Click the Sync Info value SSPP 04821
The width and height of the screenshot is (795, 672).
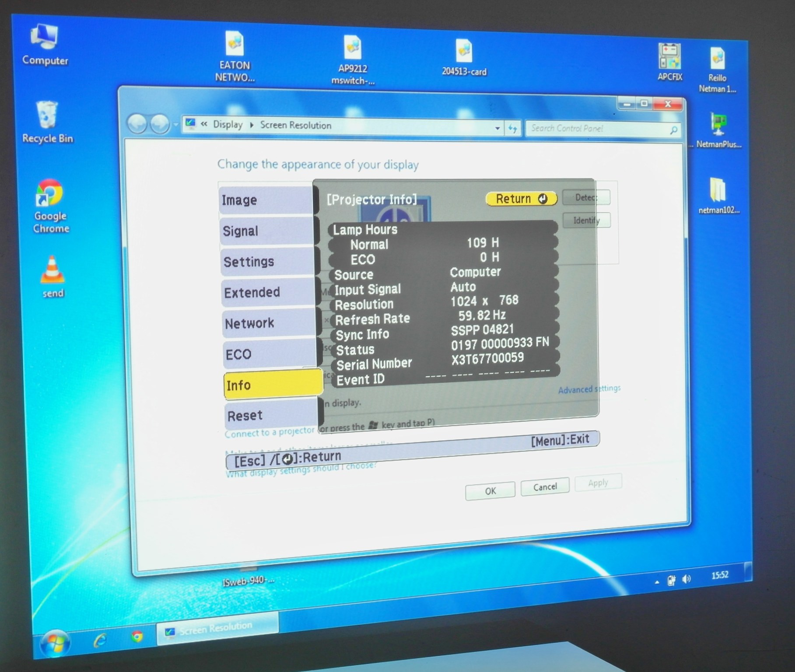pos(483,330)
